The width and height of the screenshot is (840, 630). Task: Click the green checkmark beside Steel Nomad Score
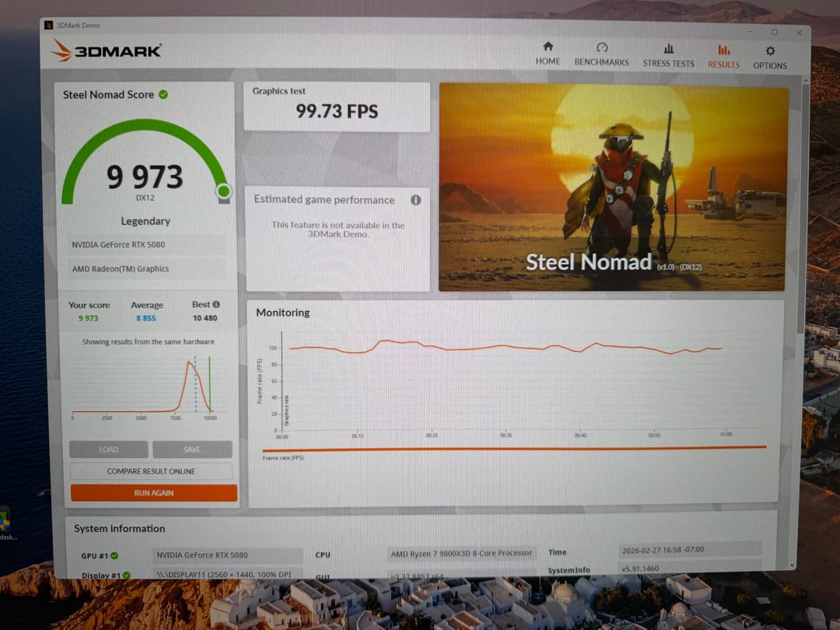(x=163, y=94)
